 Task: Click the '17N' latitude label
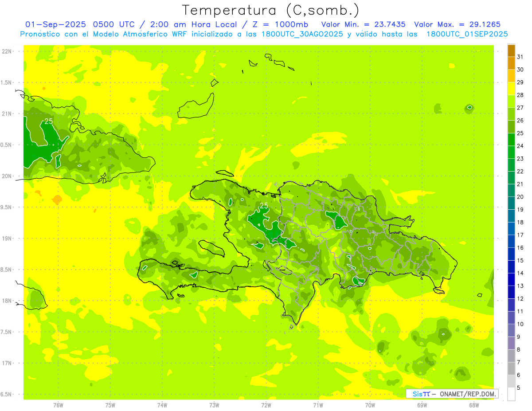pos(7,363)
